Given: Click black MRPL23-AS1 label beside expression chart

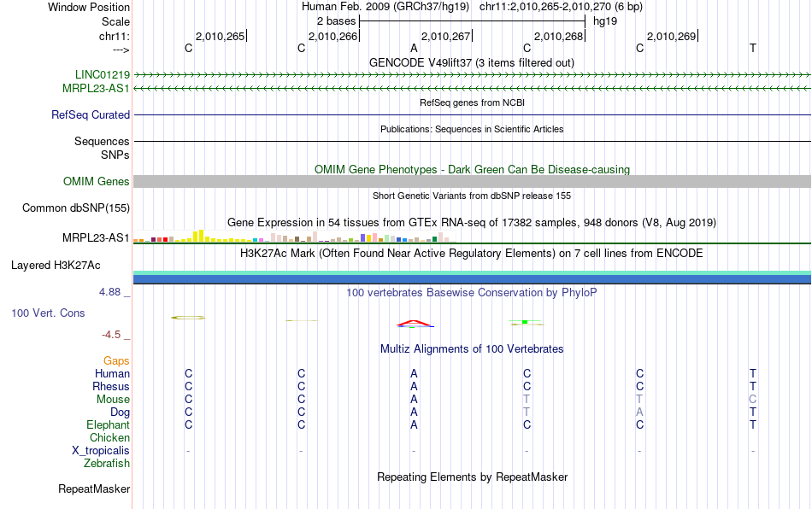Looking at the screenshot, I should (96, 238).
